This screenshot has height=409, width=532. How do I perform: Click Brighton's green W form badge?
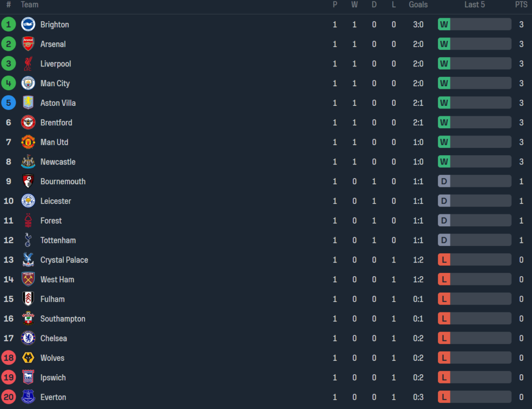(x=444, y=24)
